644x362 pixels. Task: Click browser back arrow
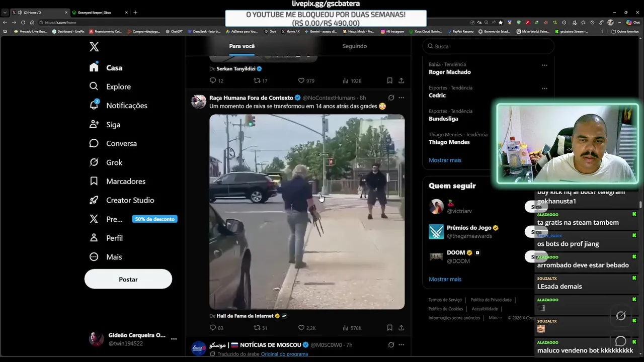click(x=5, y=22)
